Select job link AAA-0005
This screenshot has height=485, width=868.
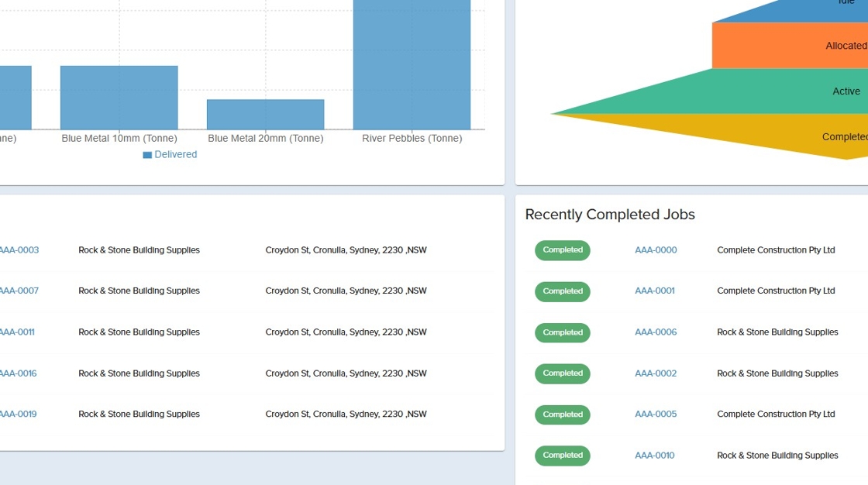tap(656, 414)
